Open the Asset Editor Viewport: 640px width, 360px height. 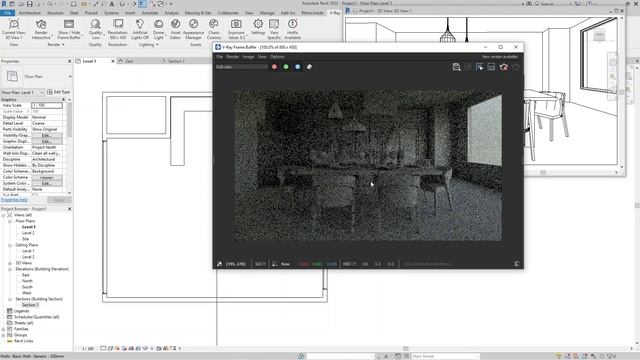pos(176,29)
